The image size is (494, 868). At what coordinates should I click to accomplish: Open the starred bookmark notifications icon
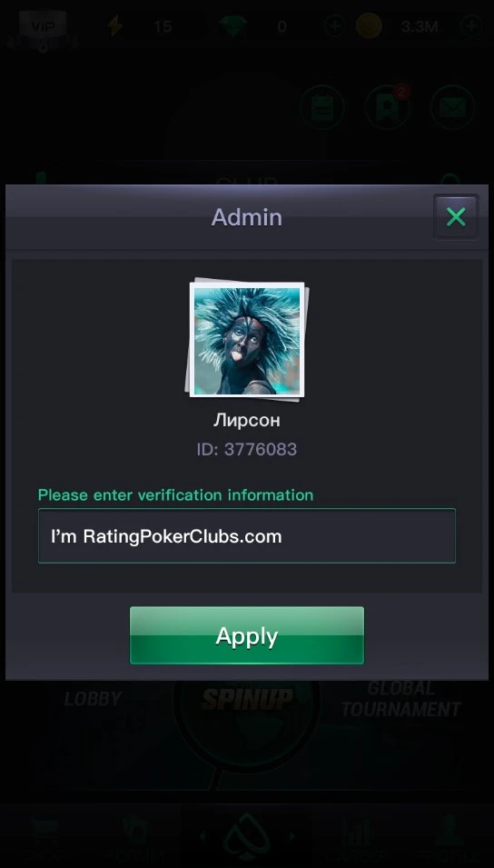[x=387, y=108]
